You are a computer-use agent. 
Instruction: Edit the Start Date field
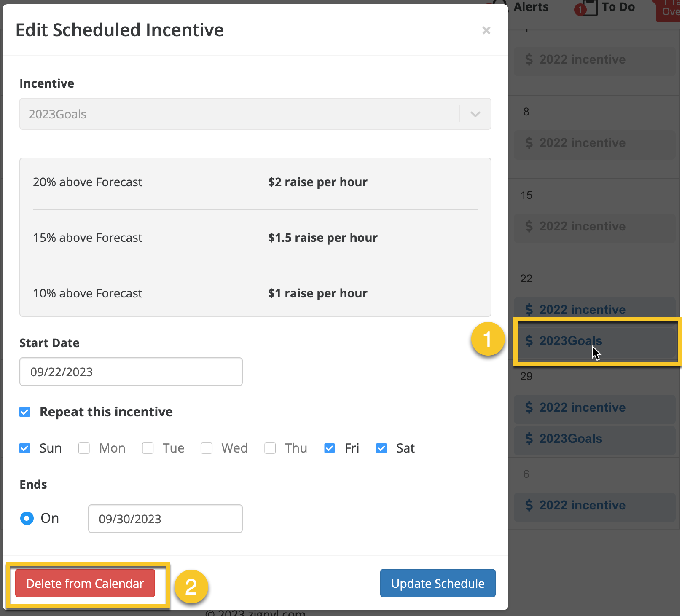click(131, 372)
